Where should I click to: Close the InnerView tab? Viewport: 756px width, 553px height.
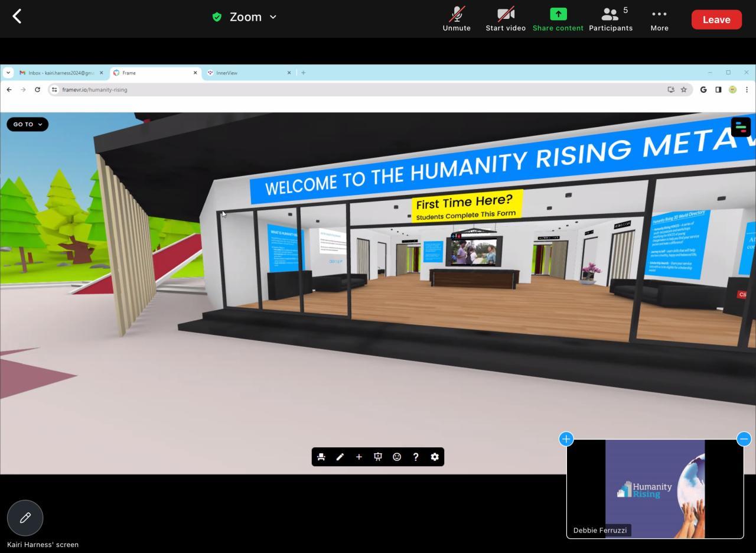[x=289, y=73]
